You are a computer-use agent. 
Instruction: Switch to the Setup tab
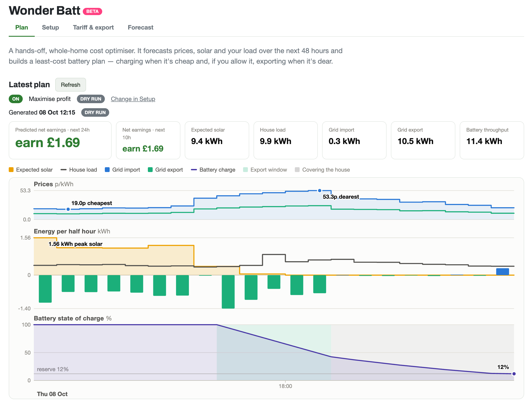click(50, 28)
